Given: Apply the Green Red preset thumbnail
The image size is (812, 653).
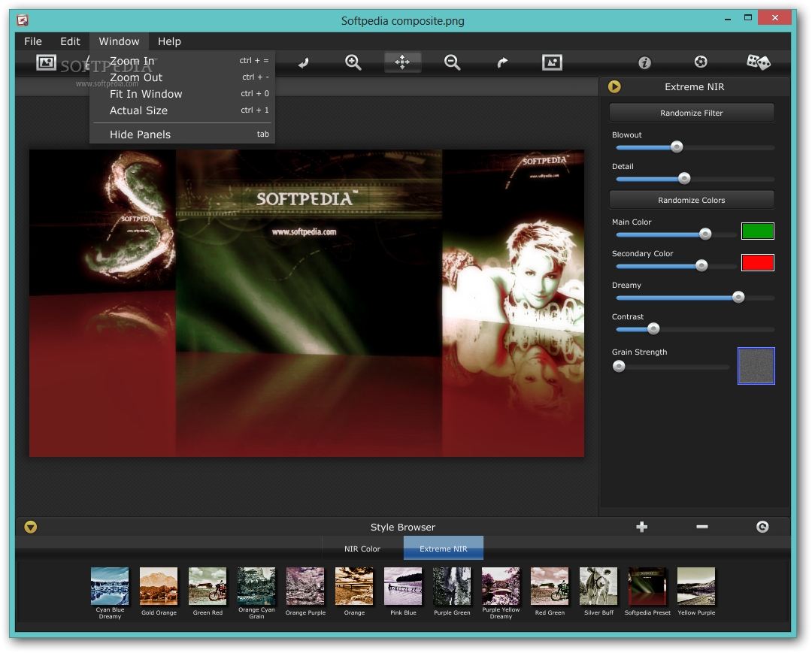Looking at the screenshot, I should [x=208, y=586].
